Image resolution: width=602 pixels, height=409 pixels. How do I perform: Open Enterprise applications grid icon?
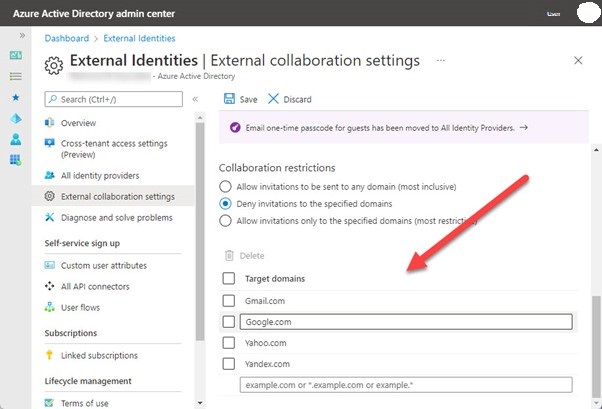16,160
